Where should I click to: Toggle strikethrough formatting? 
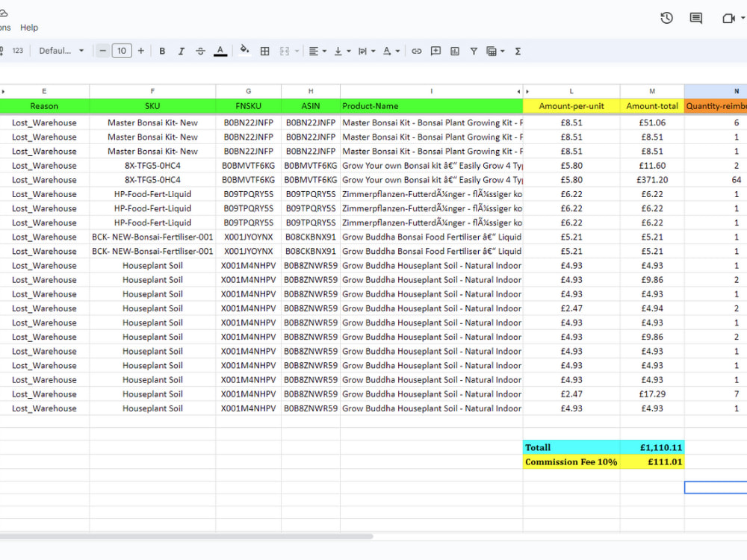click(x=200, y=51)
